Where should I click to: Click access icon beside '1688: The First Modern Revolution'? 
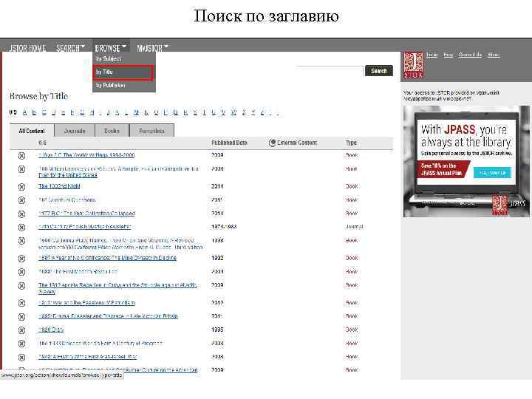21,272
